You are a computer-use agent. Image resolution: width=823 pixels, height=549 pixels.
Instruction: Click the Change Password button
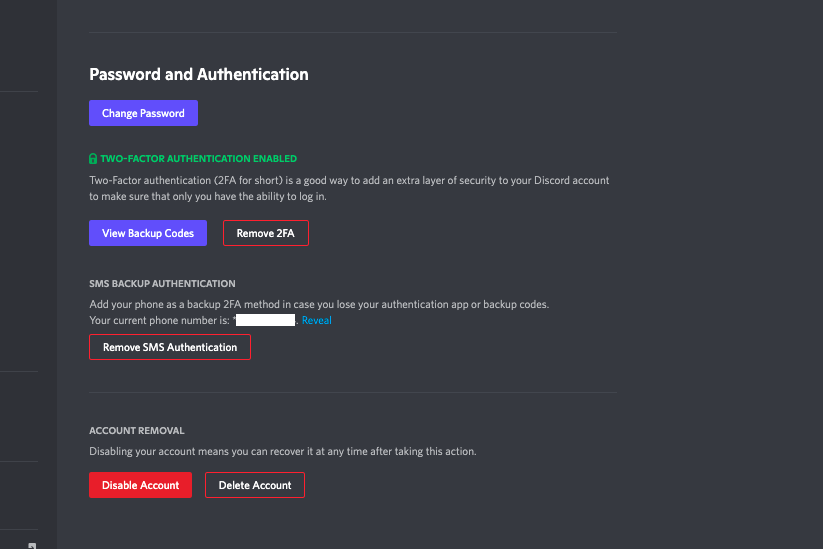143,113
